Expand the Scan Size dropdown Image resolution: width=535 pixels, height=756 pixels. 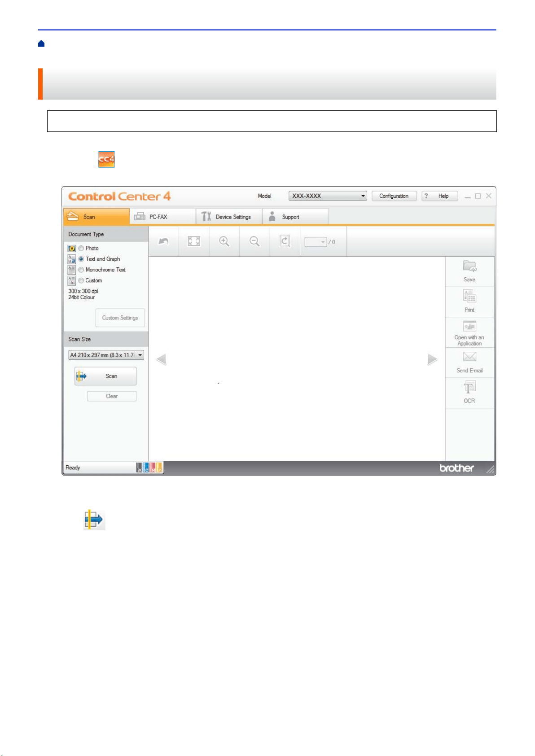click(106, 355)
